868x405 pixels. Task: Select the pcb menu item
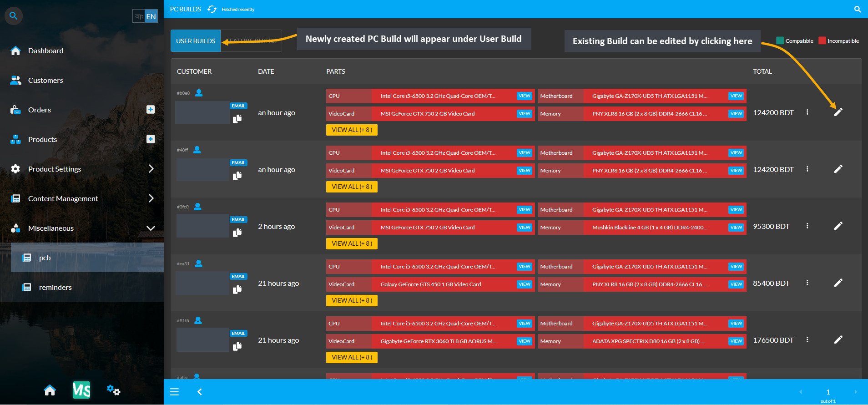click(x=87, y=258)
